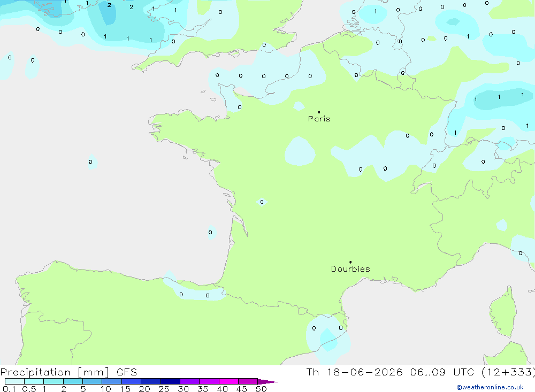Click the Dourbies city label

pos(350,269)
